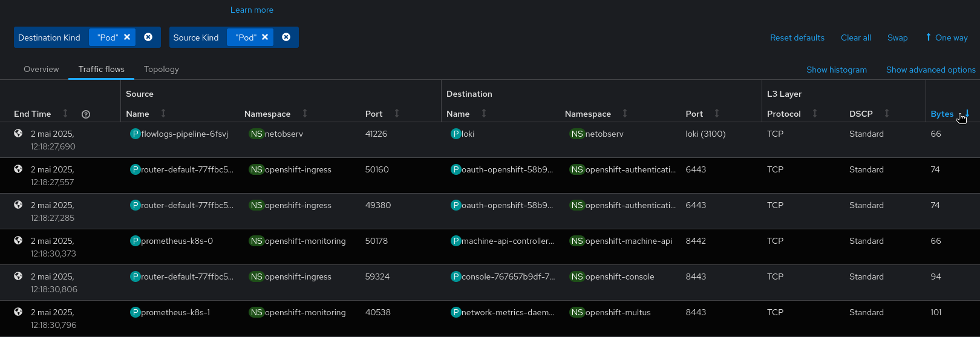The image size is (980, 337).
Task: Show advanced options panel
Action: tap(930, 70)
